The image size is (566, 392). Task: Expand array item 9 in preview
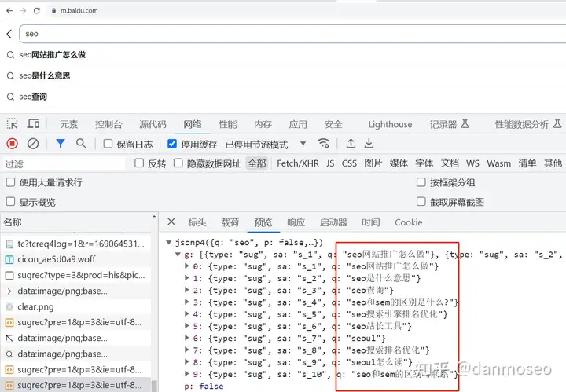(186, 374)
